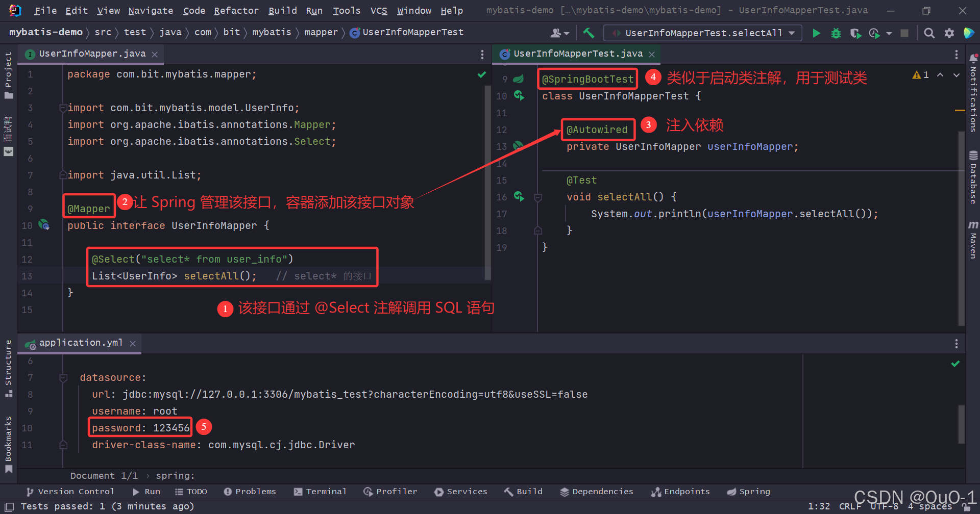Click the spring: breadcrumb in yml editor

(175, 476)
